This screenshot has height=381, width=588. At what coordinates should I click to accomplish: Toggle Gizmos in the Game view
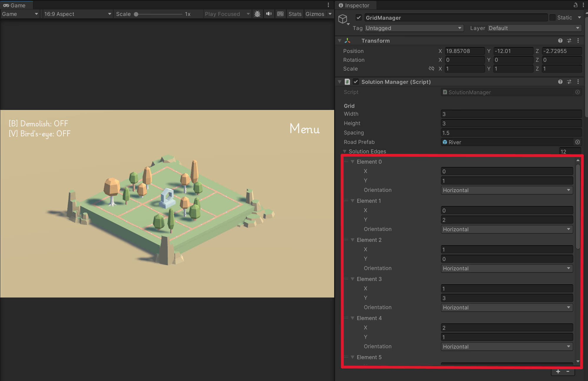(x=315, y=14)
